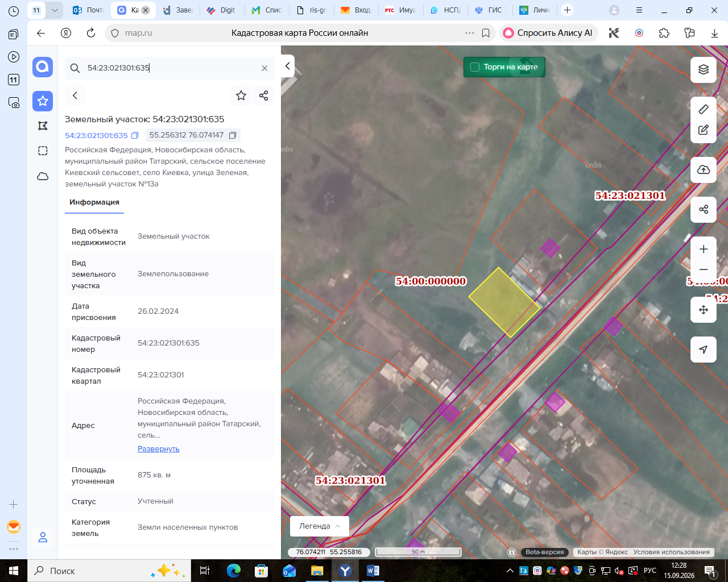Zoom in on the map
This screenshot has height=582, width=728.
point(704,250)
